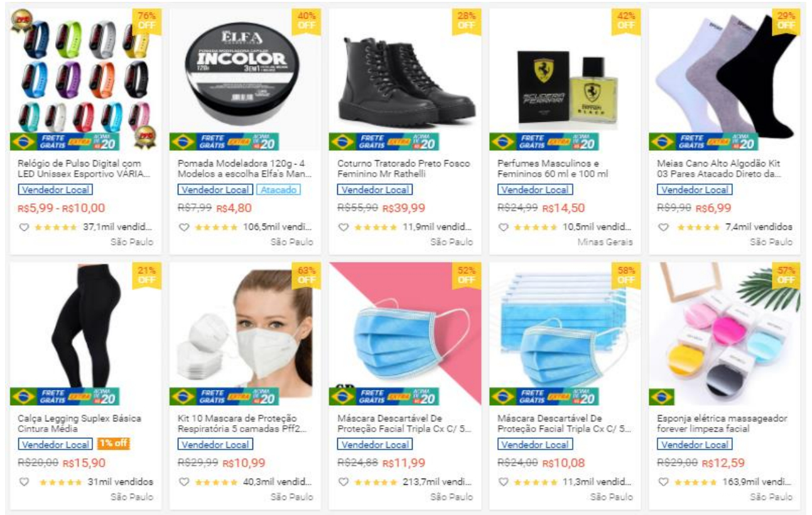The image size is (812, 515).
Task: Click the five-star rating on Máscara Descartável R$11,99
Action: pyautogui.click(x=376, y=482)
